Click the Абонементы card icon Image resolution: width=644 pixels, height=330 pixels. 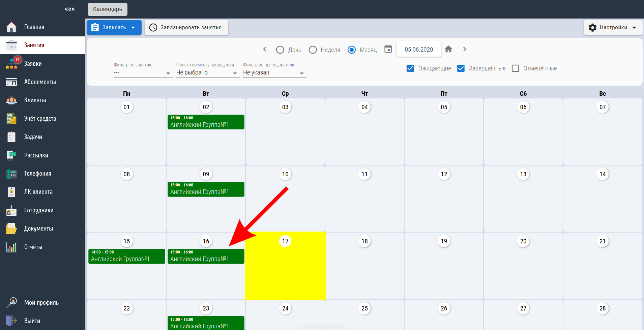pyautogui.click(x=11, y=82)
